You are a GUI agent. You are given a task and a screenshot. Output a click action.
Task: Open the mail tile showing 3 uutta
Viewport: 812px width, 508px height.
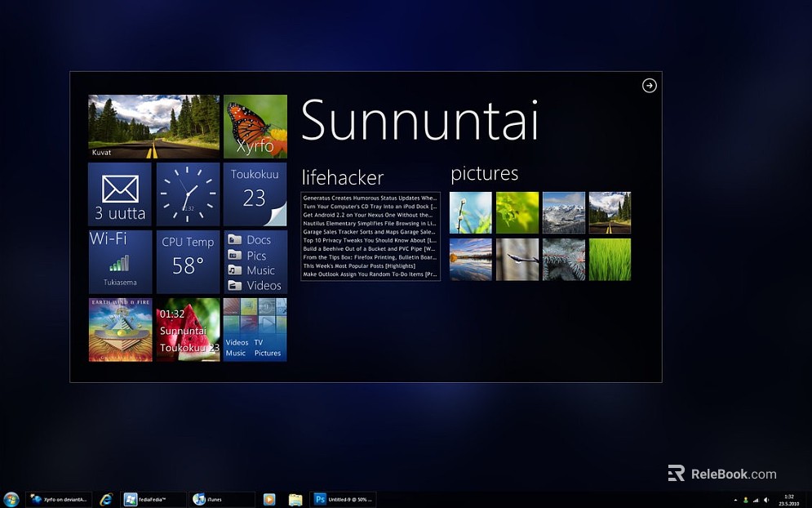click(x=120, y=194)
